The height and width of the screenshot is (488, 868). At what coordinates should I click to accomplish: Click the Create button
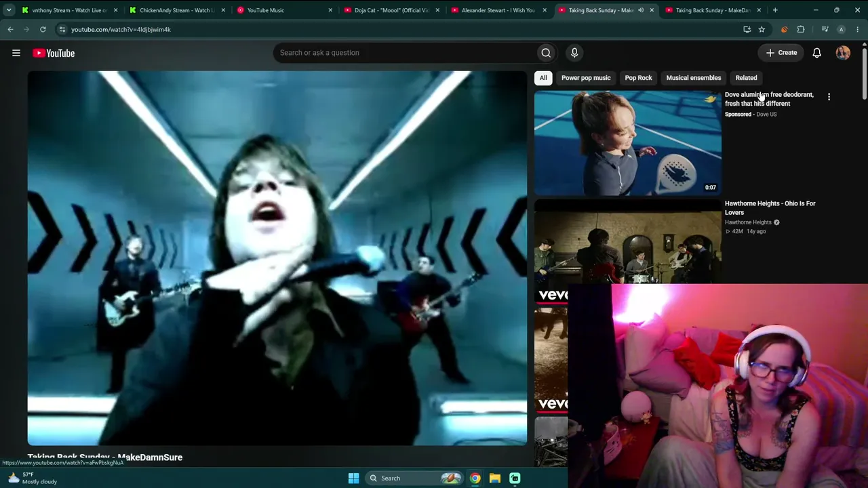781,53
